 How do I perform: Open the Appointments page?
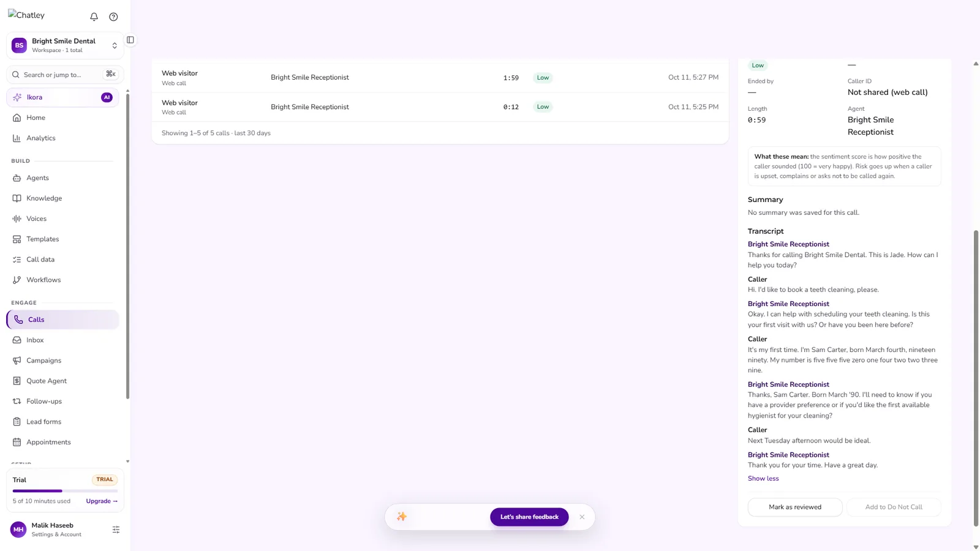click(x=62, y=442)
